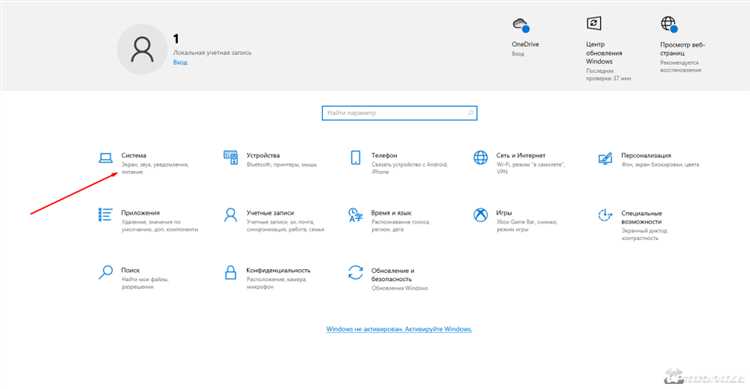Open the Система laptop icon
Viewport: 750px width, 389px height.
105,157
